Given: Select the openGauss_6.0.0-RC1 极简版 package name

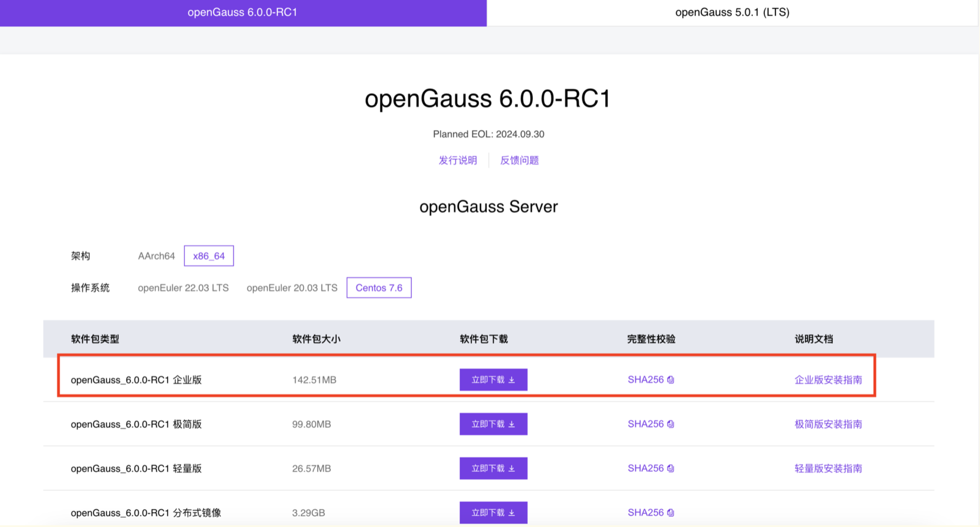Looking at the screenshot, I should [136, 424].
